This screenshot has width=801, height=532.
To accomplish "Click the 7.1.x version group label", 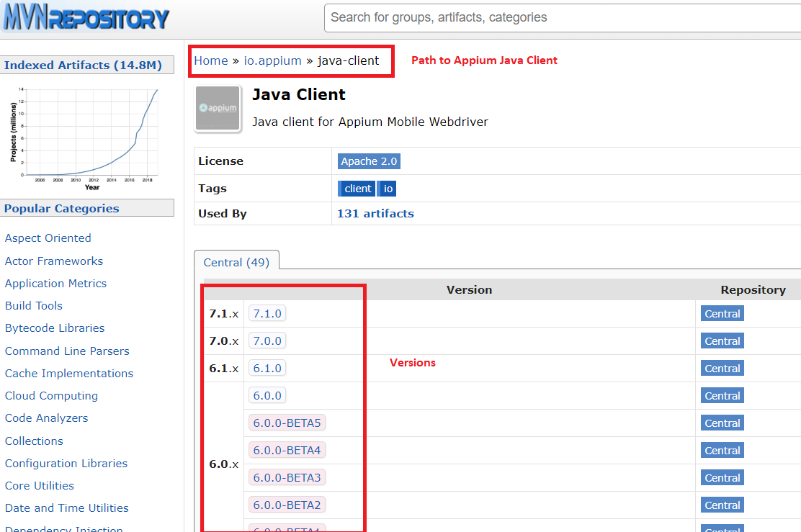I will pos(224,313).
